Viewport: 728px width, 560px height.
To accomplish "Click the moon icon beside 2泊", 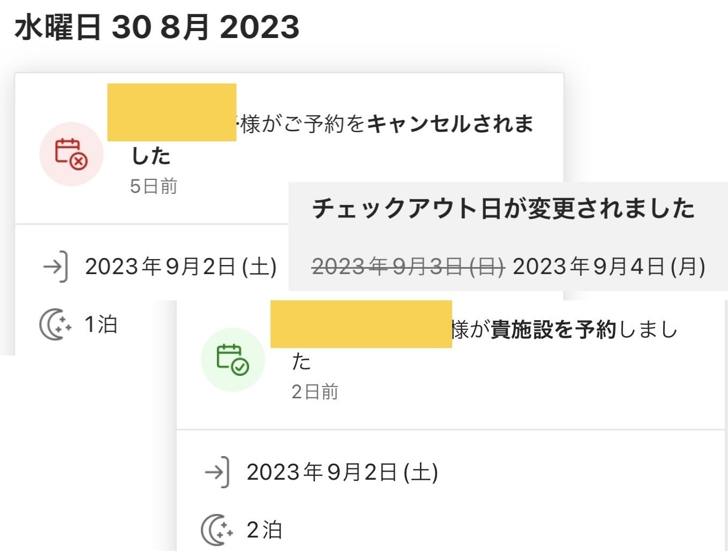I will [216, 530].
